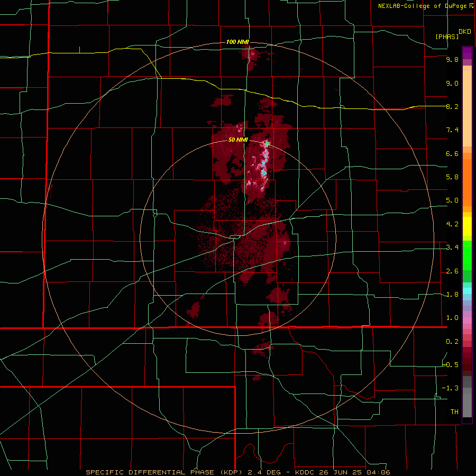Pick the pink segment near 1.0
Viewport: 476px width, 476px height.
tap(467, 321)
